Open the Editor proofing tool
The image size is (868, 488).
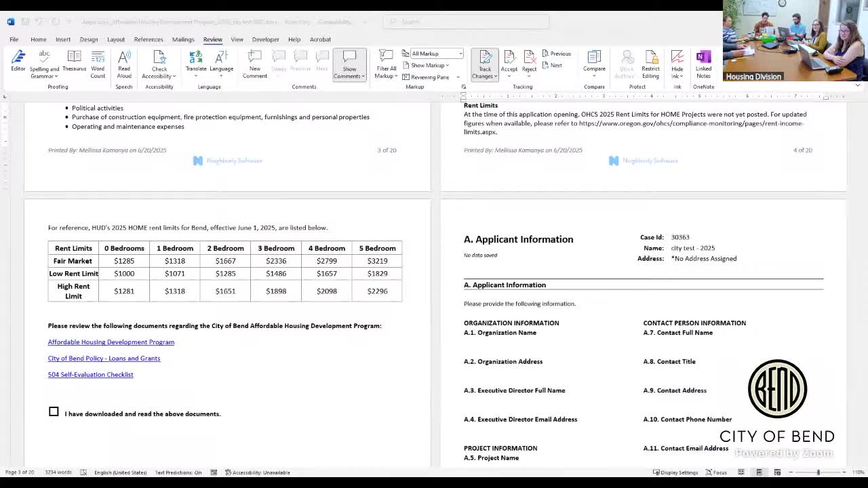tap(18, 61)
